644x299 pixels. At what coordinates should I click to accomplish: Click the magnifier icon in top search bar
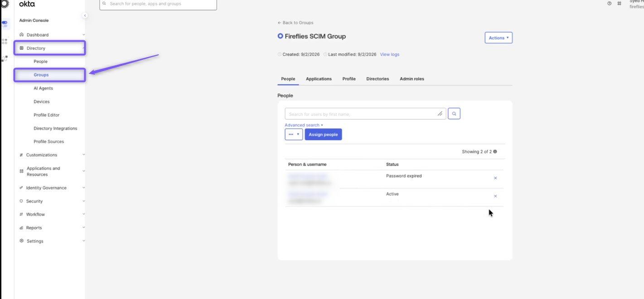(104, 4)
